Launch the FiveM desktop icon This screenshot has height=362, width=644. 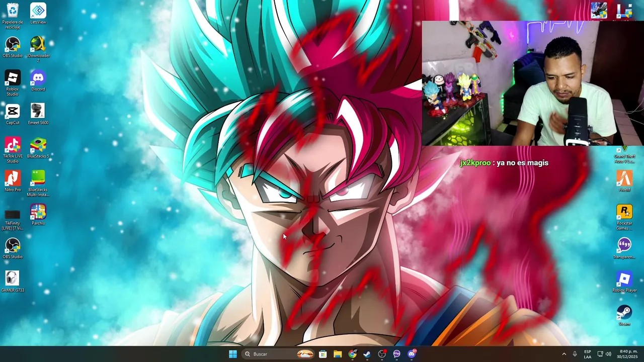click(624, 181)
